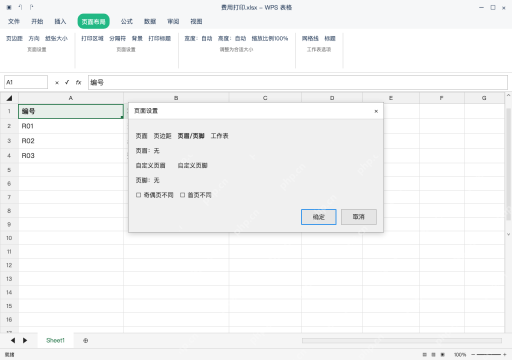
Task: Click the 确定 button
Action: point(319,217)
